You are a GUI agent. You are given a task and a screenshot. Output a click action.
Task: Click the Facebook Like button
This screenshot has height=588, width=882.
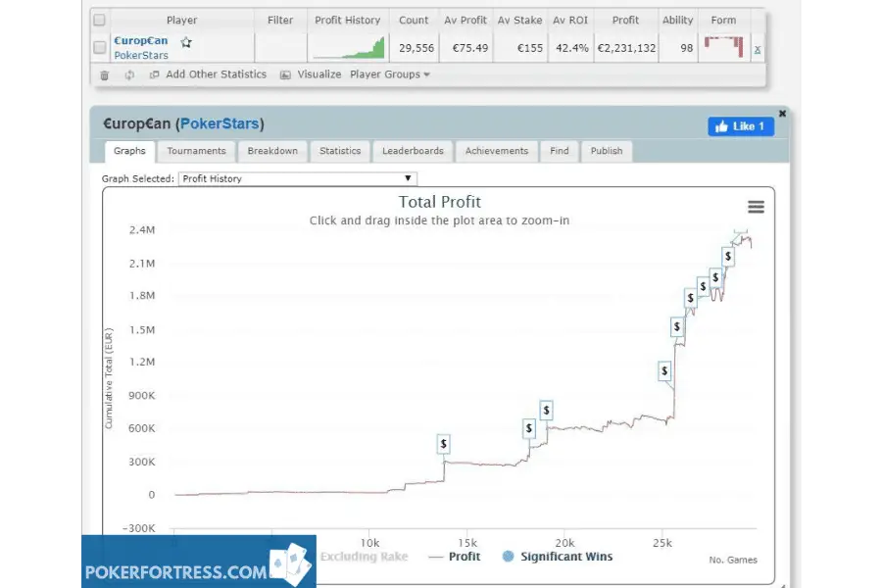click(x=740, y=126)
